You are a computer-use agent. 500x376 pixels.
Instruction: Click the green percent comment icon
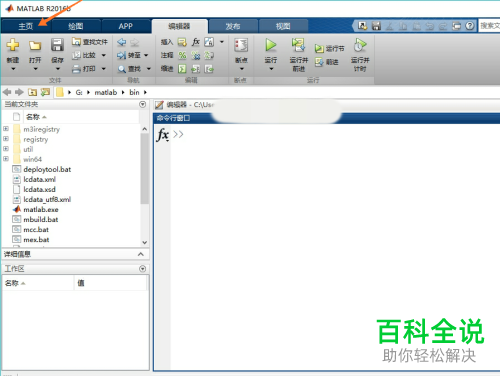[182, 55]
